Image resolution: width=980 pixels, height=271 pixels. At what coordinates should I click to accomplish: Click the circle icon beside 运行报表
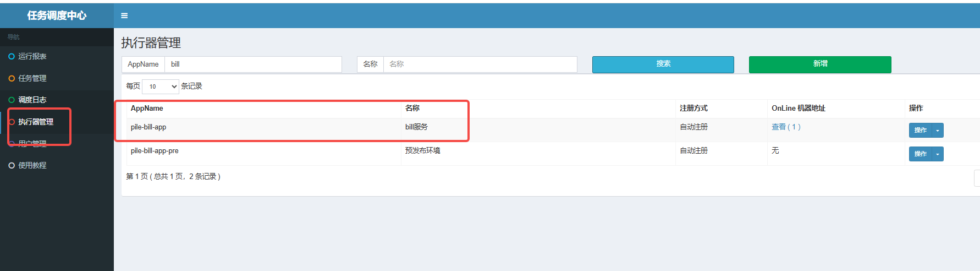pyautogui.click(x=12, y=56)
